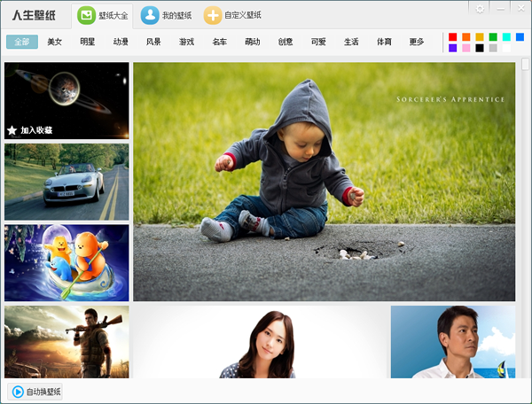Select the large baby in hoodie wallpaper

pos(324,182)
